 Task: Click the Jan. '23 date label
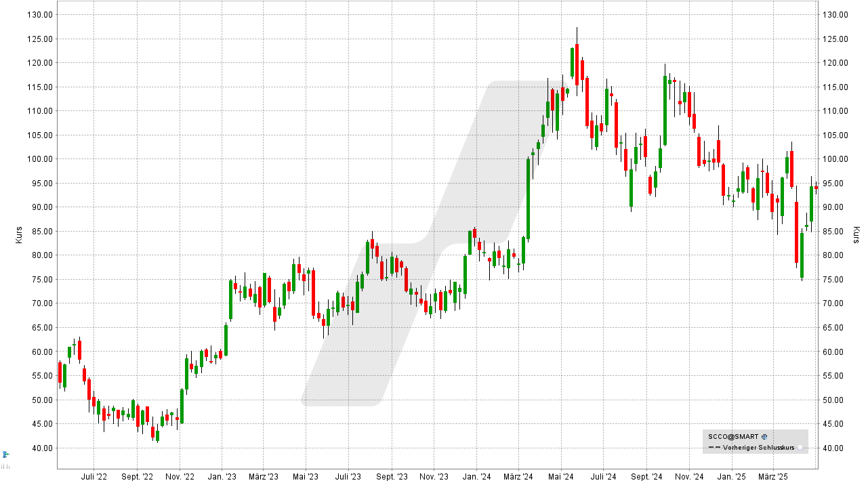click(222, 477)
